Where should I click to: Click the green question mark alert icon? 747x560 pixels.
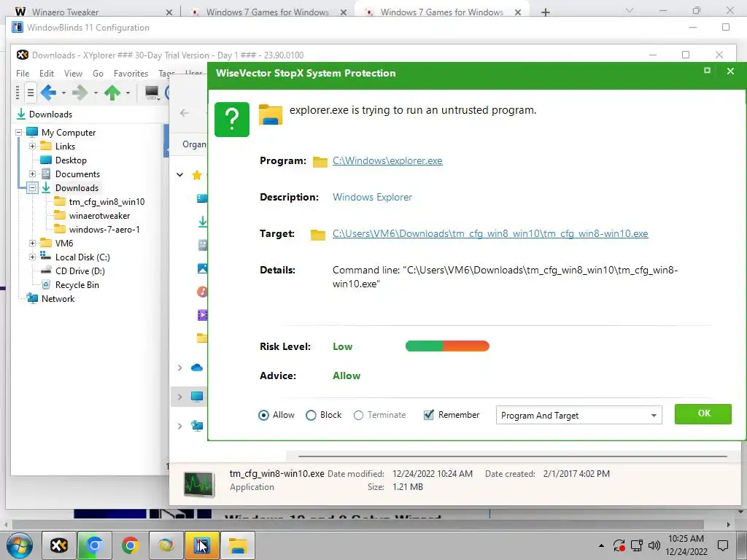[232, 120]
